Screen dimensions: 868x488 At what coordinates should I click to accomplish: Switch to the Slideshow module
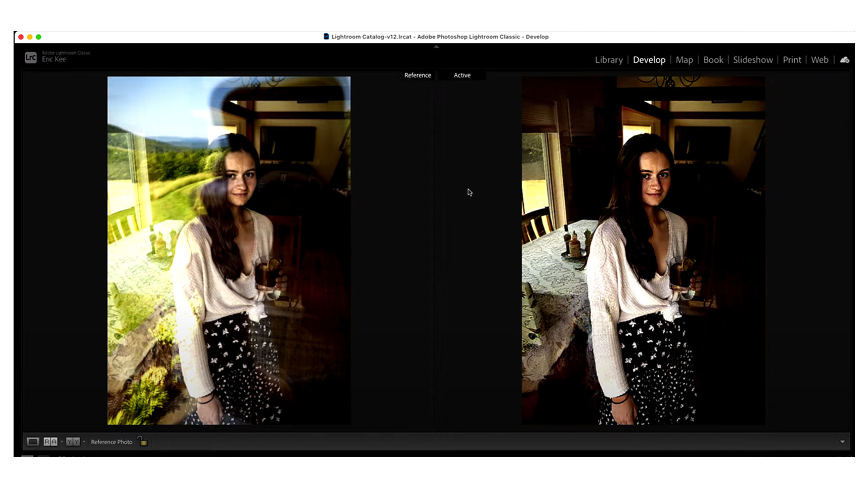pyautogui.click(x=752, y=60)
